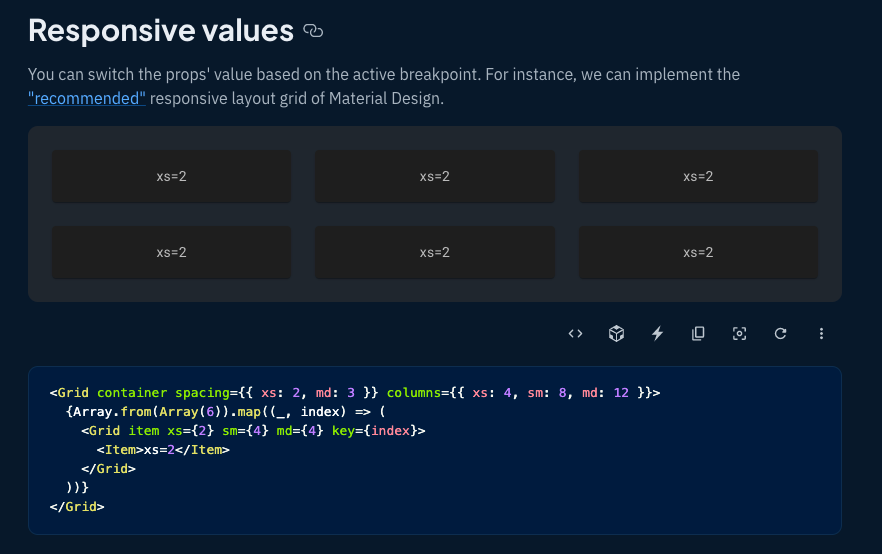Click the code line starting with Grid container spacing
Viewport: 882px width, 554px height.
tap(355, 393)
